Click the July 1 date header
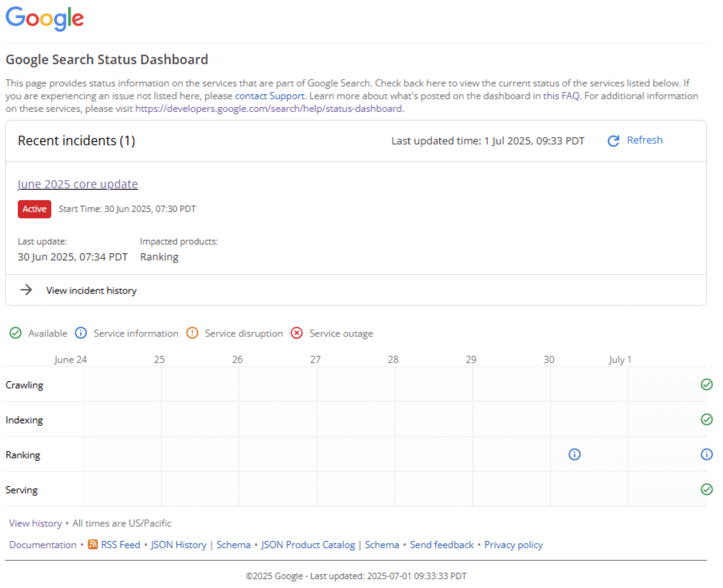The width and height of the screenshot is (723, 588). pyautogui.click(x=620, y=359)
